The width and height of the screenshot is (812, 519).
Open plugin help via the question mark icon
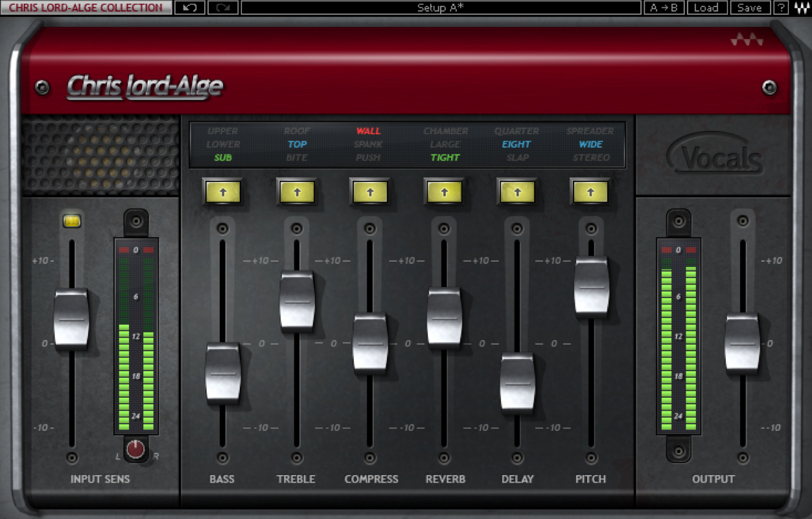[782, 8]
